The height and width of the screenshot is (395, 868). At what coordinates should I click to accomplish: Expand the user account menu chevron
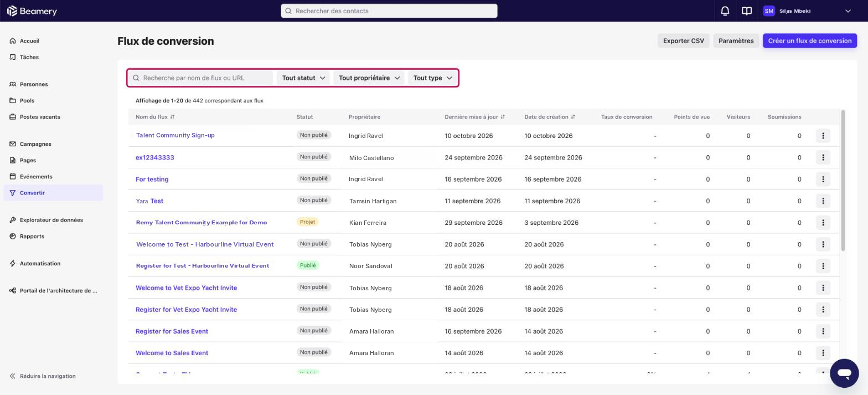[x=848, y=11]
